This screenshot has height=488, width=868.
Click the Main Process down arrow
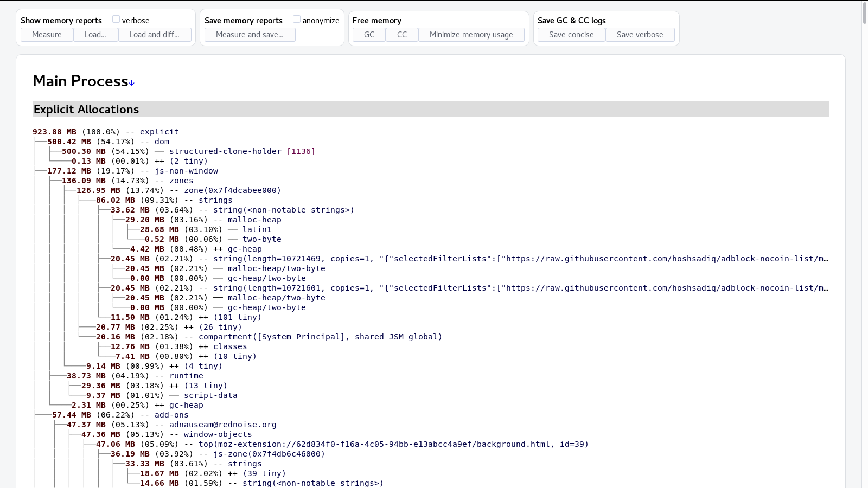tap(131, 82)
